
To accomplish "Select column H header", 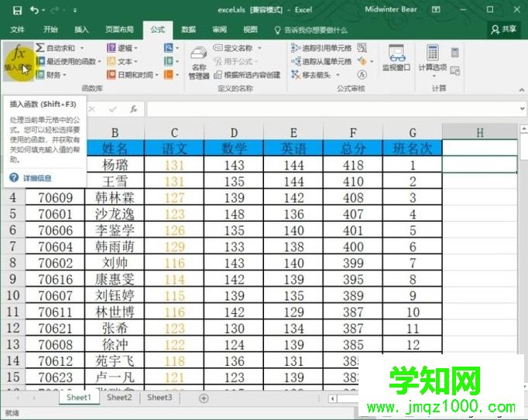I will [480, 132].
